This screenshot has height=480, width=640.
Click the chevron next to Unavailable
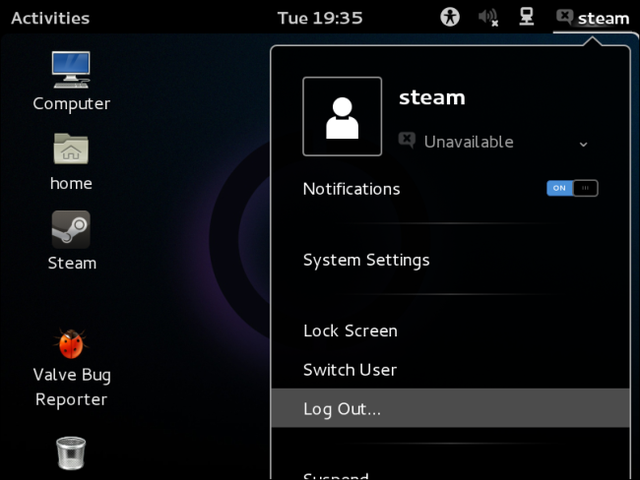583,144
